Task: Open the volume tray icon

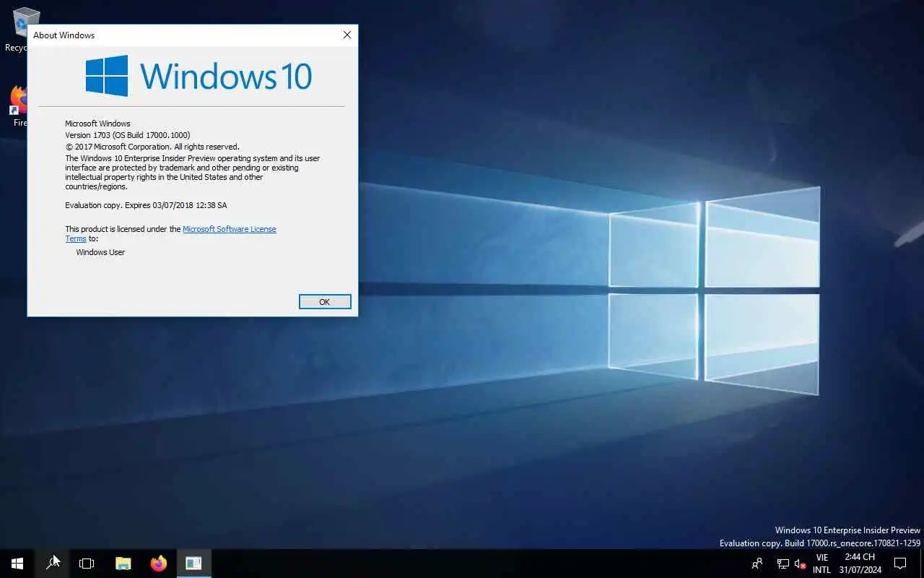Action: [x=800, y=564]
